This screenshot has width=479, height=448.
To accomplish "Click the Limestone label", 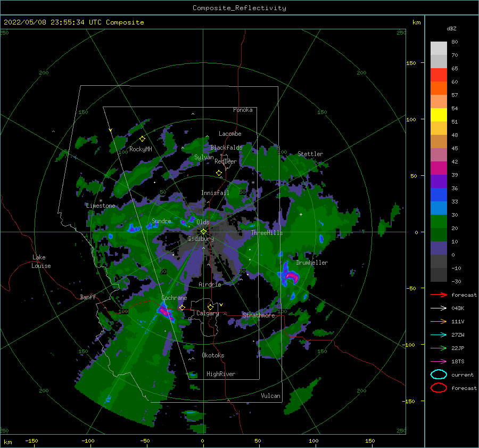I will click(101, 206).
